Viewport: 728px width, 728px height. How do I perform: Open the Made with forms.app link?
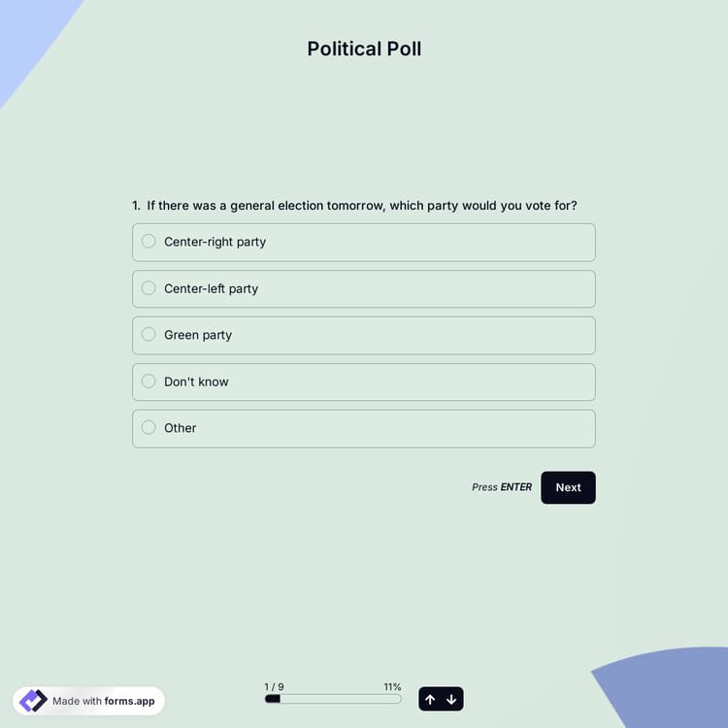103,701
